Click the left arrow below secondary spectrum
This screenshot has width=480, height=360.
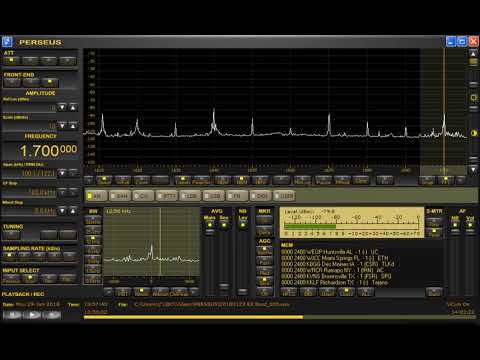pos(108,292)
